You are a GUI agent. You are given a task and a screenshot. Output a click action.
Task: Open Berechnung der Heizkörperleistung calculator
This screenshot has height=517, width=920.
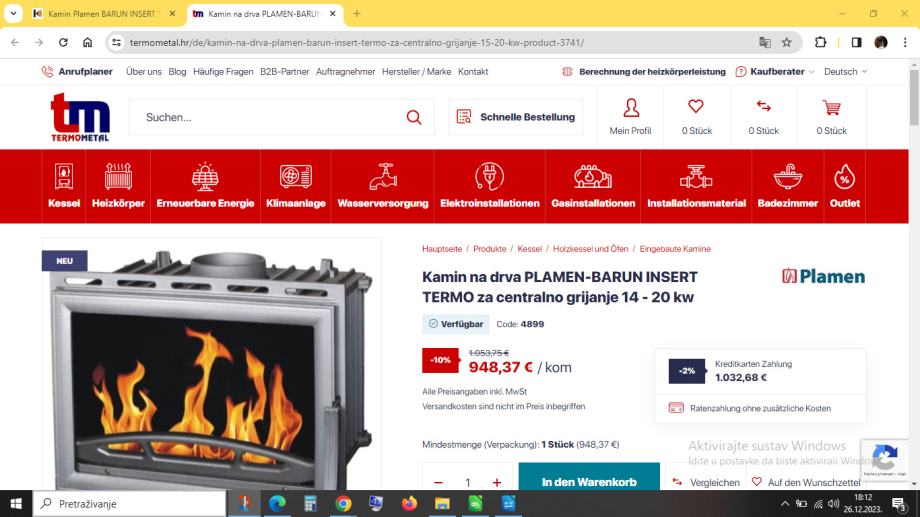644,72
